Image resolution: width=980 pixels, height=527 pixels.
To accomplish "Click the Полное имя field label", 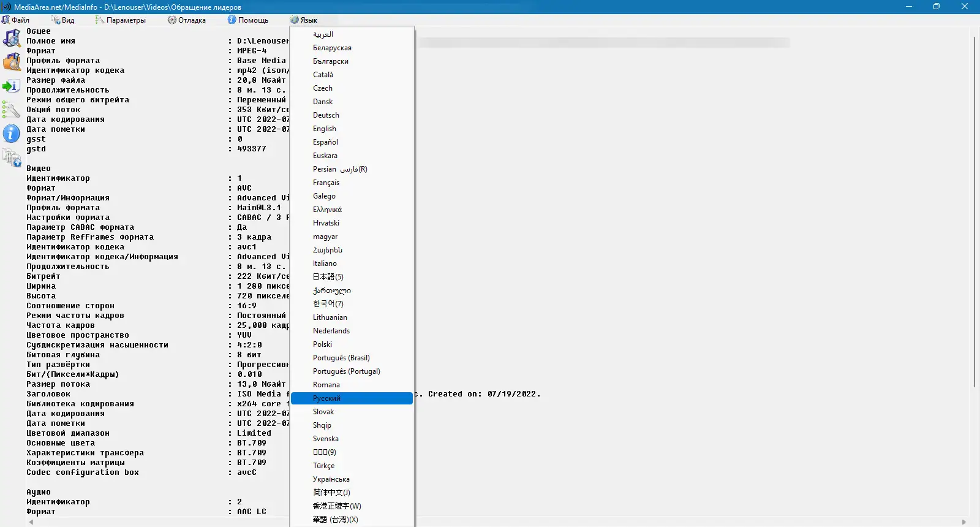I will coord(51,41).
